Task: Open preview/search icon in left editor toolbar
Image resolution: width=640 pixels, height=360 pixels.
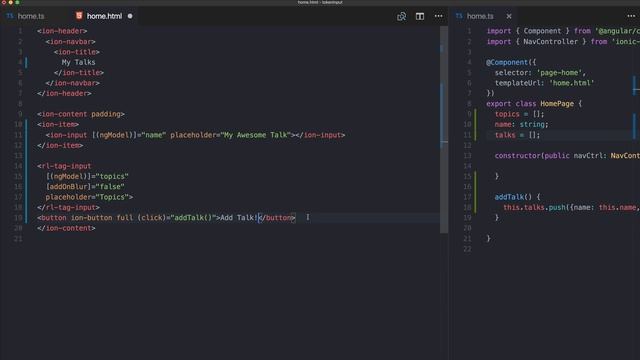Action: 402,16
